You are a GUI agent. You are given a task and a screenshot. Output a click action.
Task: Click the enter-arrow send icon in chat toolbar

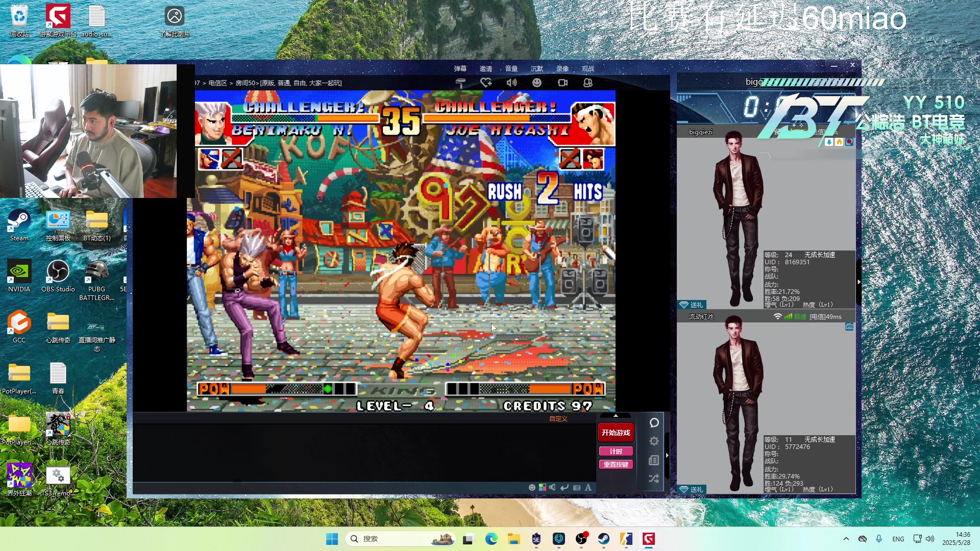(x=565, y=488)
